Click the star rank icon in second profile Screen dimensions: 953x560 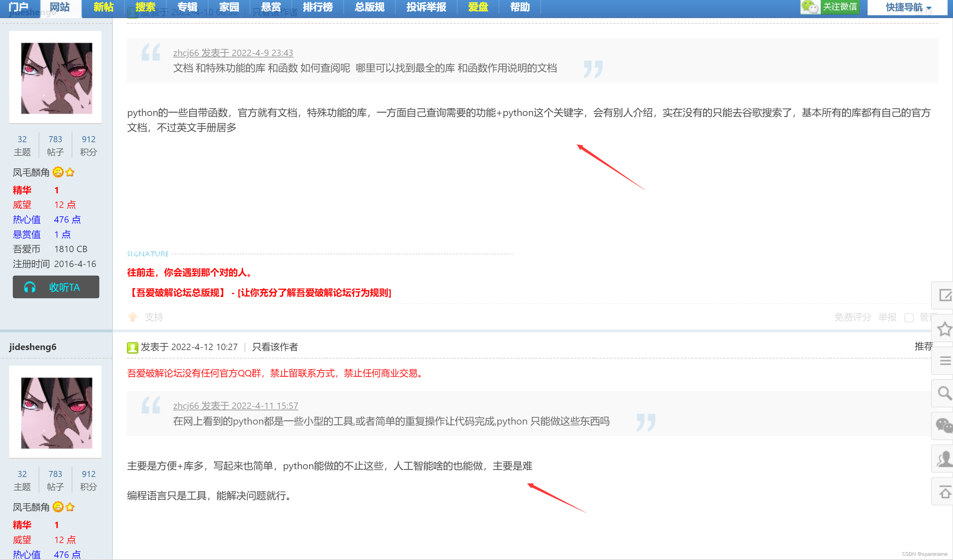(x=70, y=507)
